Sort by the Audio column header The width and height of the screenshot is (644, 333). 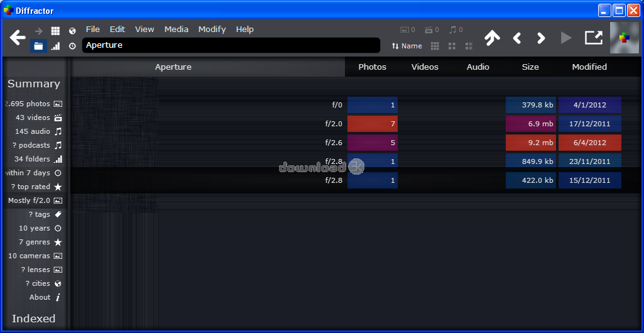click(478, 67)
